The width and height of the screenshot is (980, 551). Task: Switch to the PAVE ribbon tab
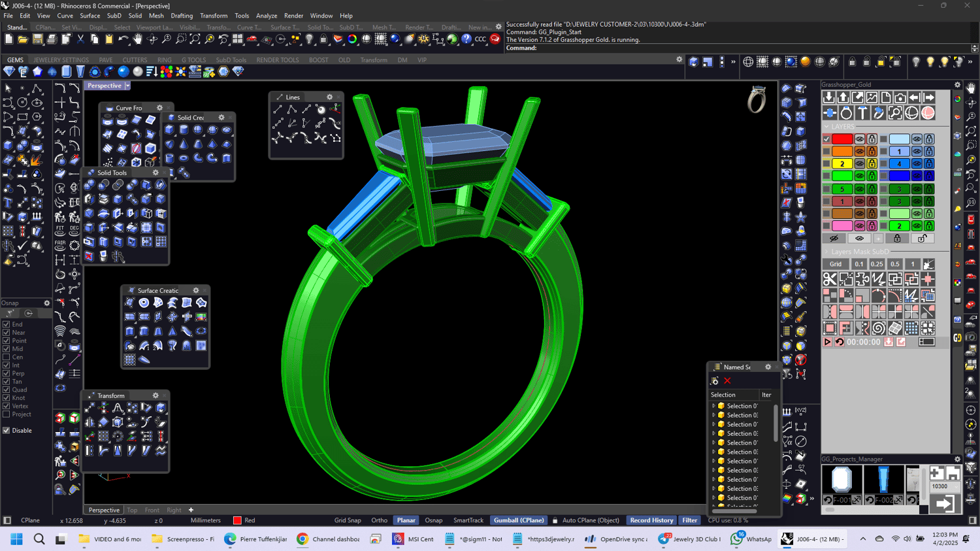(105, 59)
